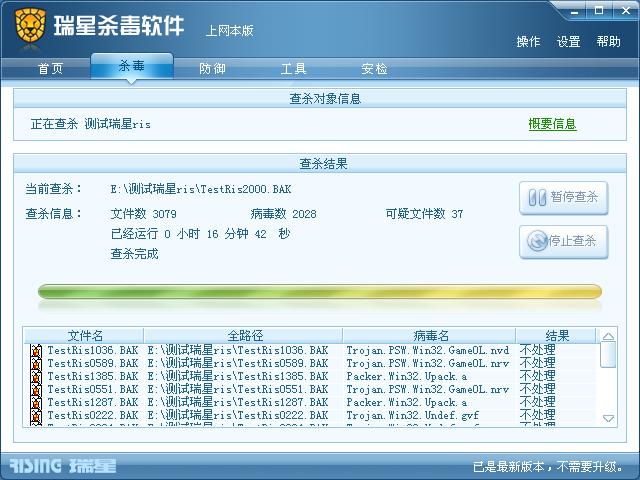Viewport: 640px width, 480px height.
Task: Select file name TestRis1036.BAK
Action: 93,351
